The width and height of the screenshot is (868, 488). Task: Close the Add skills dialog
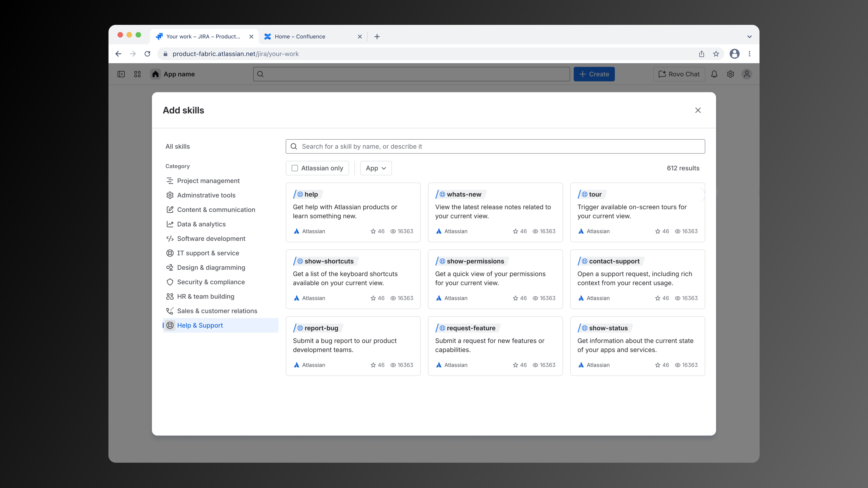point(698,110)
